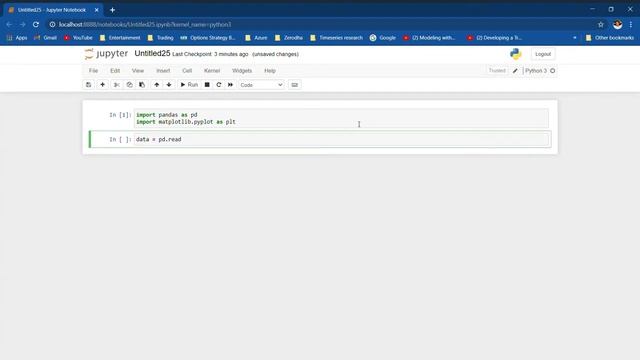Open the Chrome three-dot menu
This screenshot has width=640, height=360.
tap(631, 24)
